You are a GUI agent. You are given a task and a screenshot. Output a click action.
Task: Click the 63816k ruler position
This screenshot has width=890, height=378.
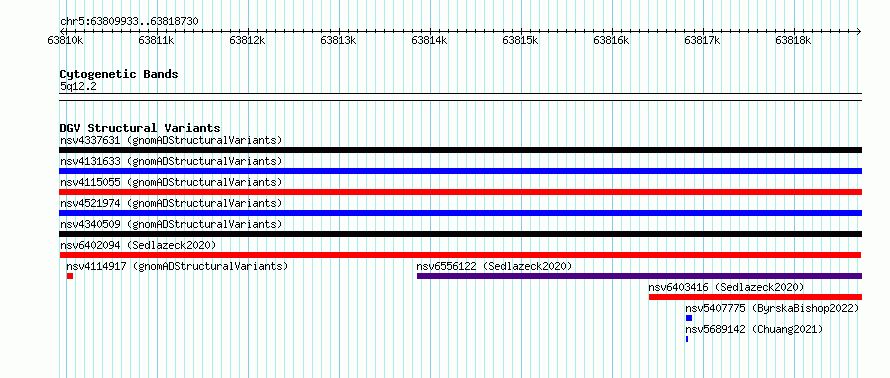click(611, 40)
